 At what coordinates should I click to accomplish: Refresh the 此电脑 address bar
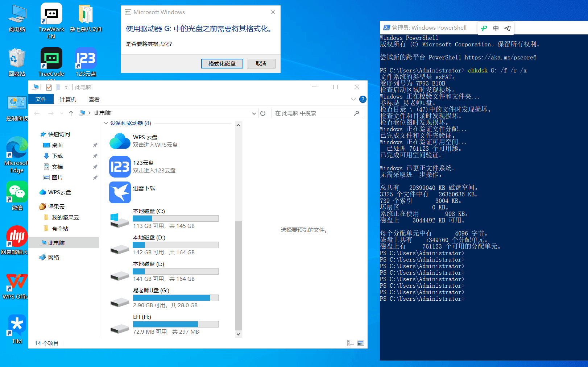click(x=263, y=113)
